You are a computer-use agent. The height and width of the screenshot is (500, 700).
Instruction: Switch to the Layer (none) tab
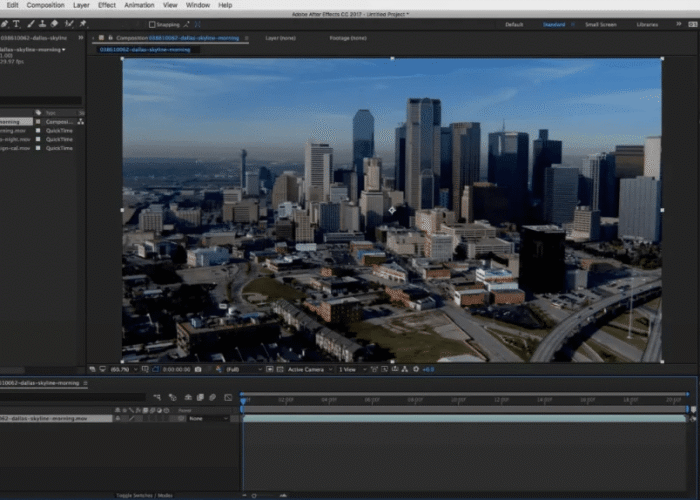click(280, 38)
